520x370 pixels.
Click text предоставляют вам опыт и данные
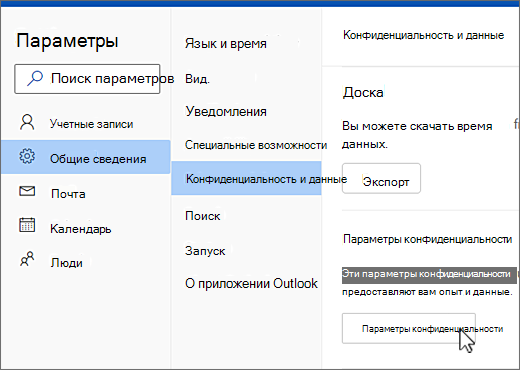(x=427, y=292)
